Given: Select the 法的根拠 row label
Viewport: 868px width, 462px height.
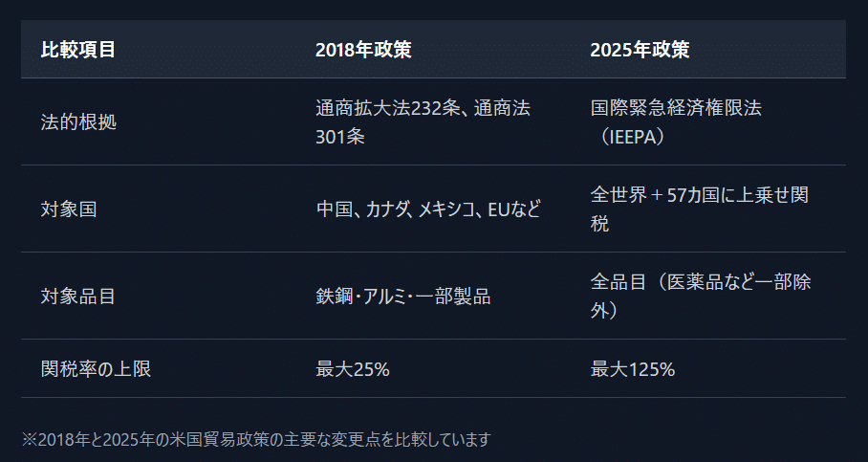Looking at the screenshot, I should pyautogui.click(x=78, y=121).
